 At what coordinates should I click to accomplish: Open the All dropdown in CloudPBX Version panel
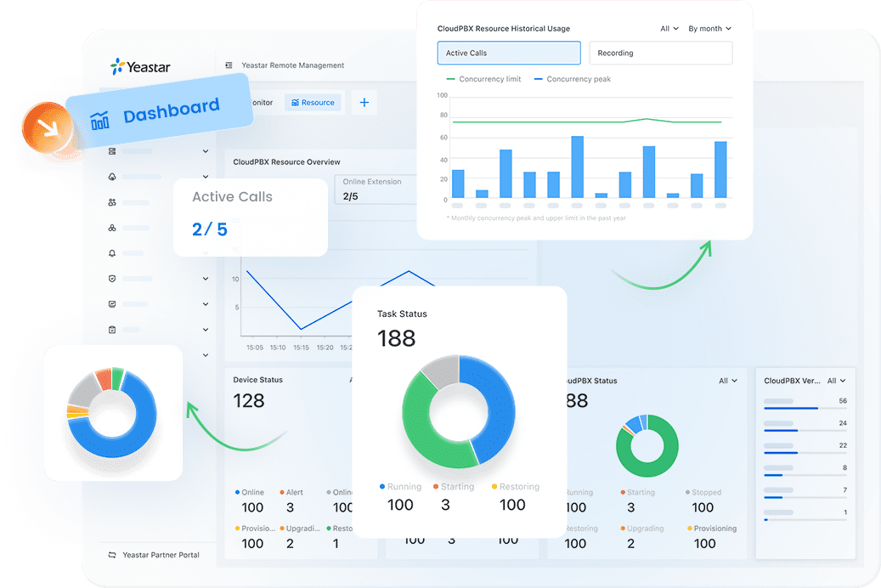(836, 381)
